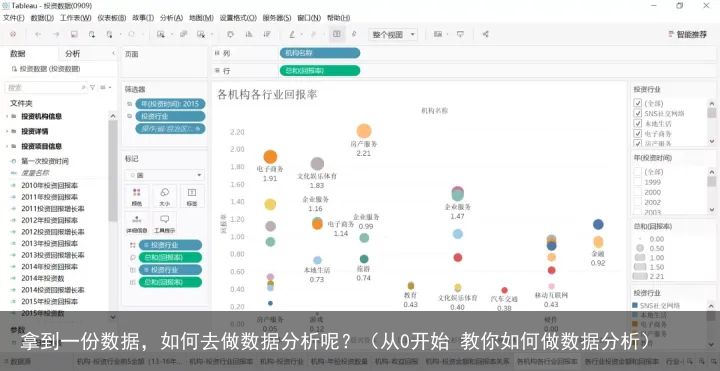The image size is (720, 371).
Task: Toggle show mark labels toolbar icon
Action: pyautogui.click(x=337, y=34)
